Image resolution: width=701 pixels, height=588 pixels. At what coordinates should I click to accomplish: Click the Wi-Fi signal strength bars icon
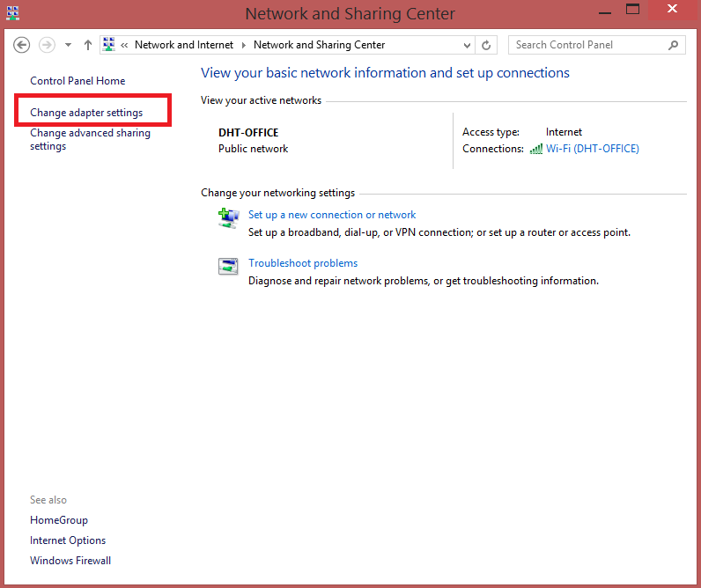click(535, 149)
